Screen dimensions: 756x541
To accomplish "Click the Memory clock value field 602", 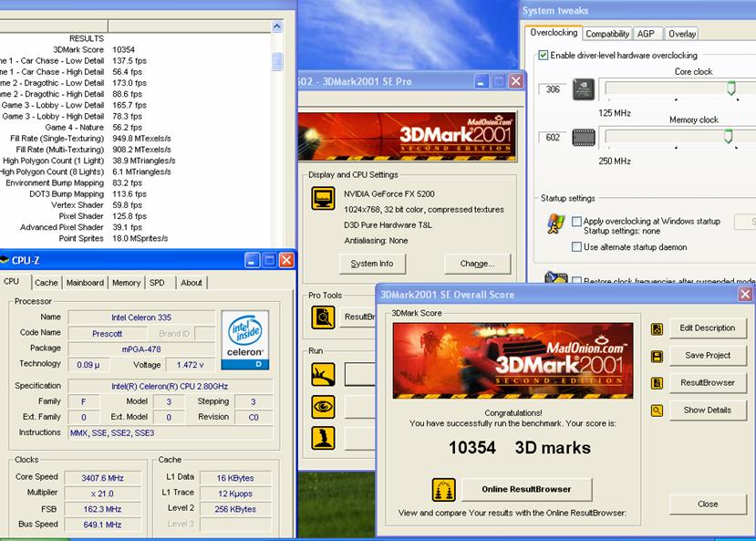I will pyautogui.click(x=553, y=138).
